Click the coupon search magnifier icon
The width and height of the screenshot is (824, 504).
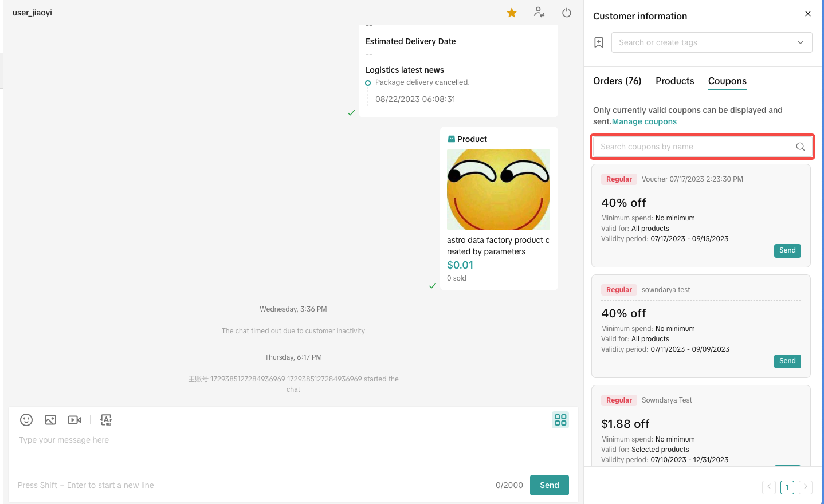click(801, 147)
